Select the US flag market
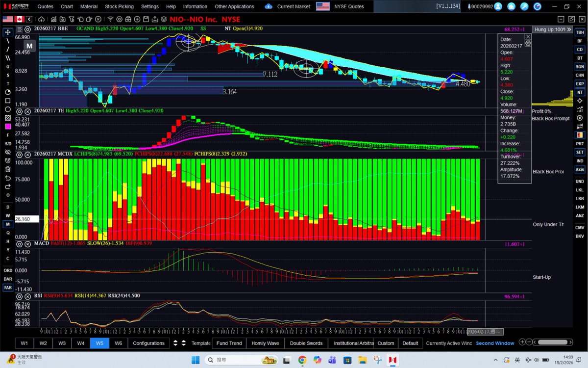The image size is (588, 368). [x=8, y=19]
